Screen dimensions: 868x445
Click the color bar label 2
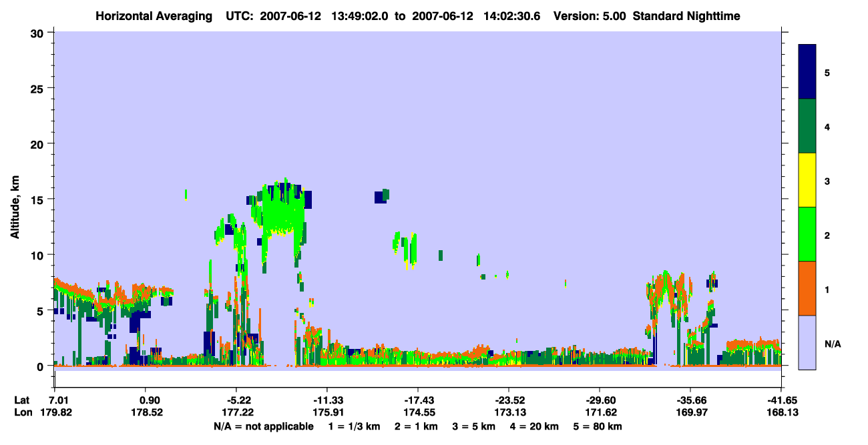click(x=827, y=235)
